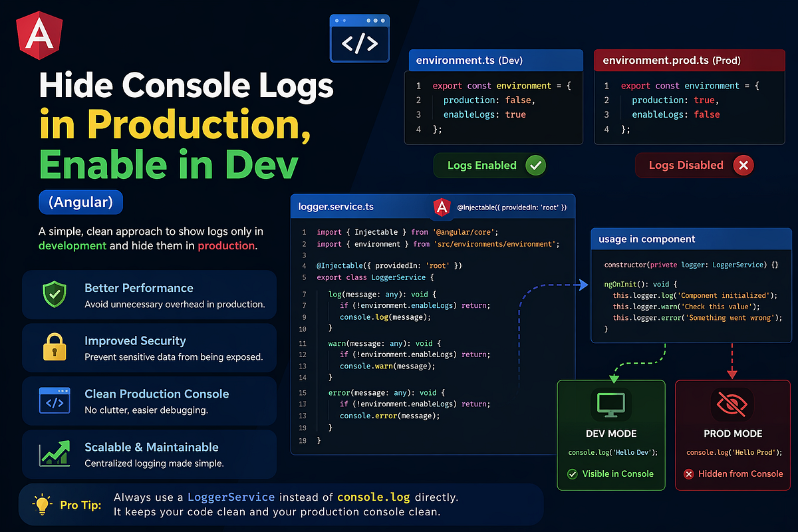Click 'console.warn(message);' in logger service
The image size is (798, 532).
(x=388, y=366)
